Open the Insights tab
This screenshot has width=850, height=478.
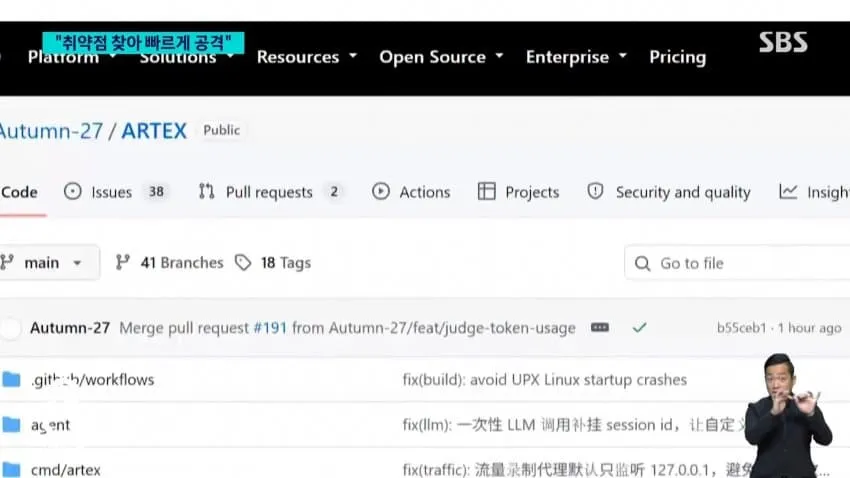pyautogui.click(x=814, y=192)
